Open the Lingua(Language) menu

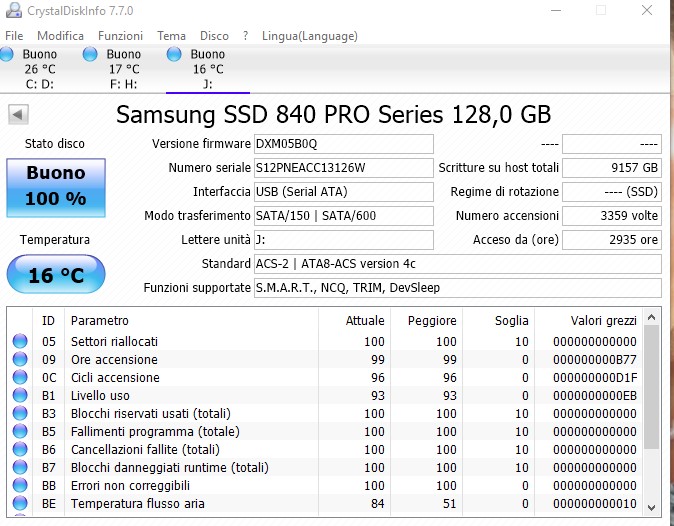(x=309, y=36)
